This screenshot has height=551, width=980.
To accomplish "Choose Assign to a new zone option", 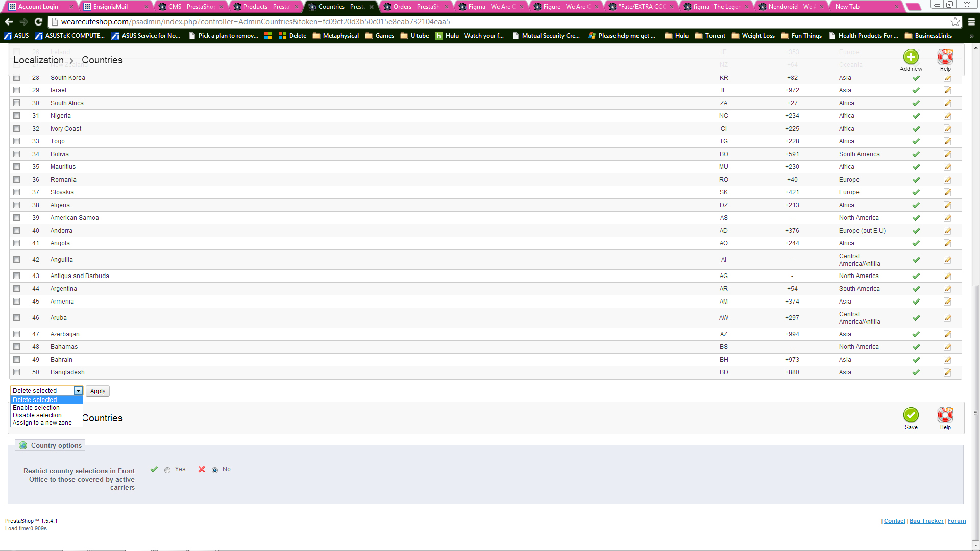I will pyautogui.click(x=42, y=423).
